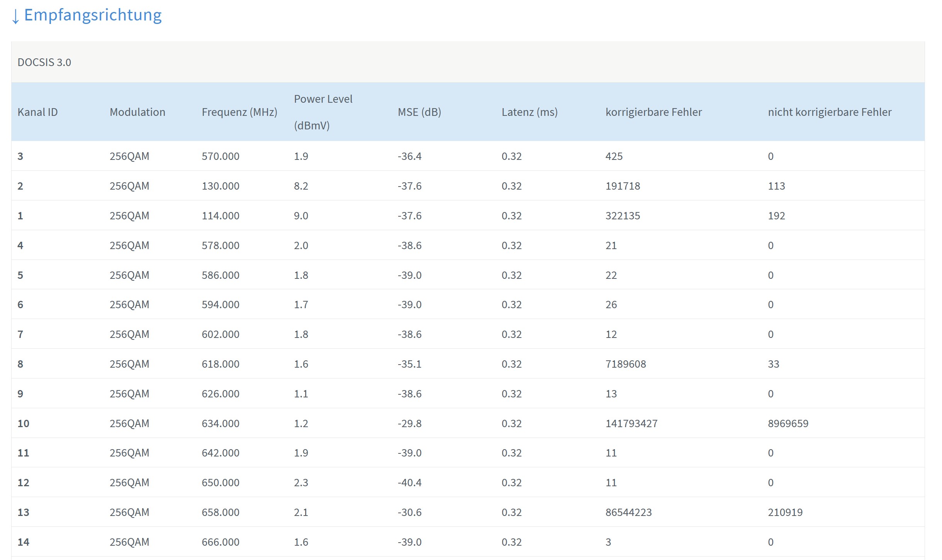Click the uncorrectable error count 8969659
The width and height of the screenshot is (942, 560).
[788, 423]
